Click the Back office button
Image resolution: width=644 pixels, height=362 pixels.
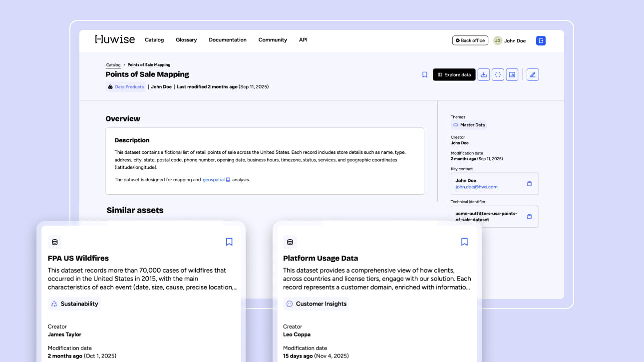pos(470,40)
